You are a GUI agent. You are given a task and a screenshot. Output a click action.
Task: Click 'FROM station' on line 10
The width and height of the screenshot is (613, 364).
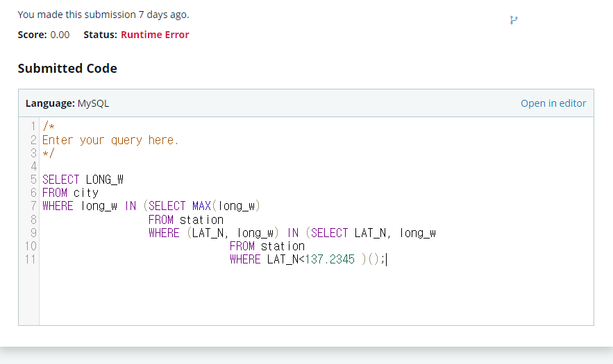[x=267, y=246]
